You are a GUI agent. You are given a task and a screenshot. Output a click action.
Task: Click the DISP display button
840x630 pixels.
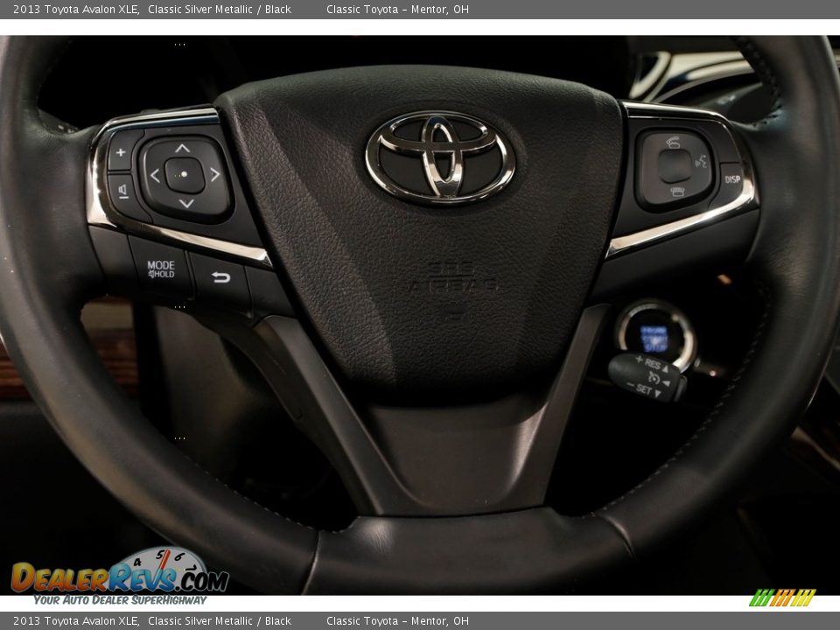coord(733,178)
